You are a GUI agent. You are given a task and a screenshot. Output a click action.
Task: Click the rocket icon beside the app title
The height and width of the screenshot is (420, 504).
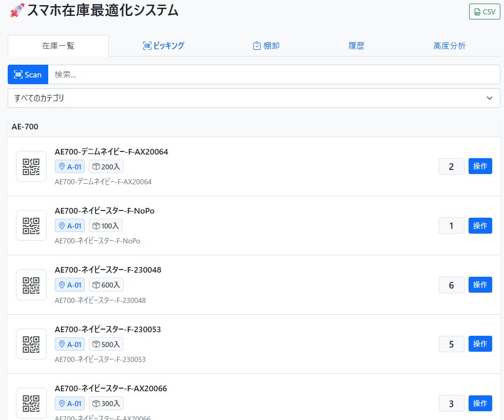click(x=17, y=10)
